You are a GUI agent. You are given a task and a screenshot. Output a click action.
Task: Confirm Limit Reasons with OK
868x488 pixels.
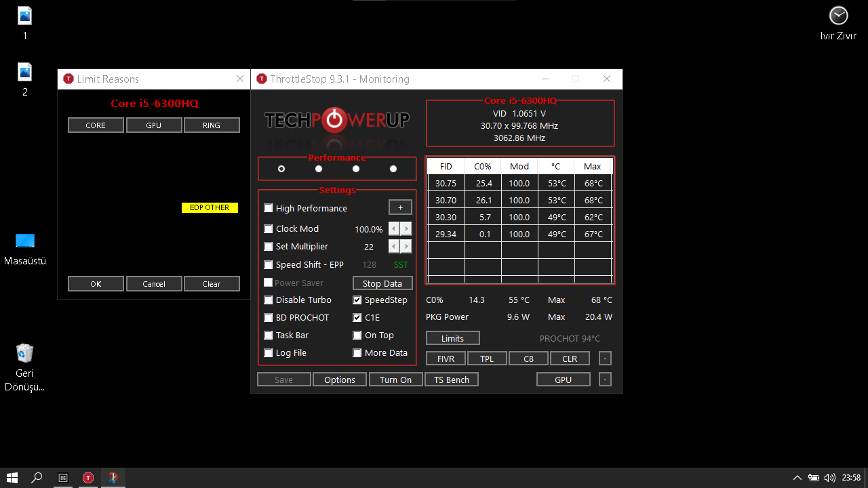96,284
